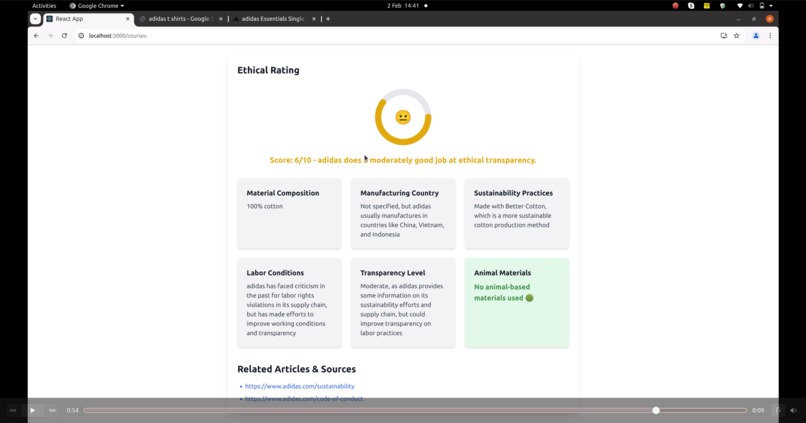Open the Chrome profile avatar
The height and width of the screenshot is (423, 806).
(x=756, y=35)
